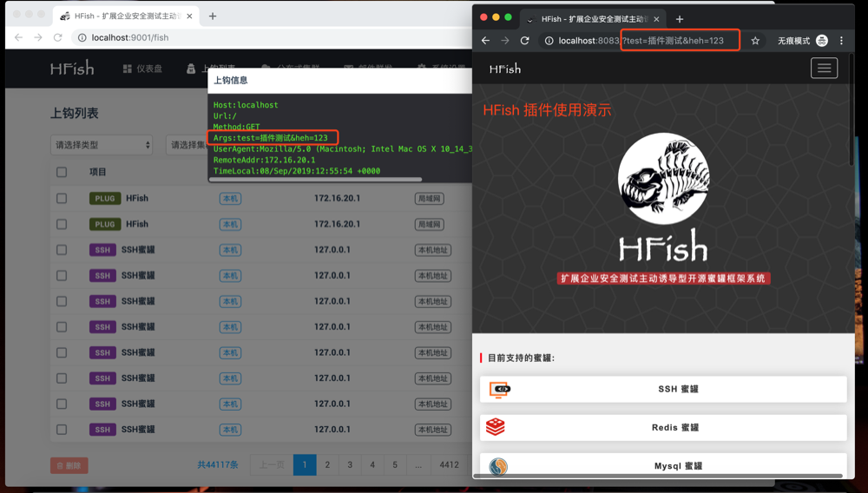
Task: Check the first PLUG HFish row checkbox
Action: click(62, 198)
